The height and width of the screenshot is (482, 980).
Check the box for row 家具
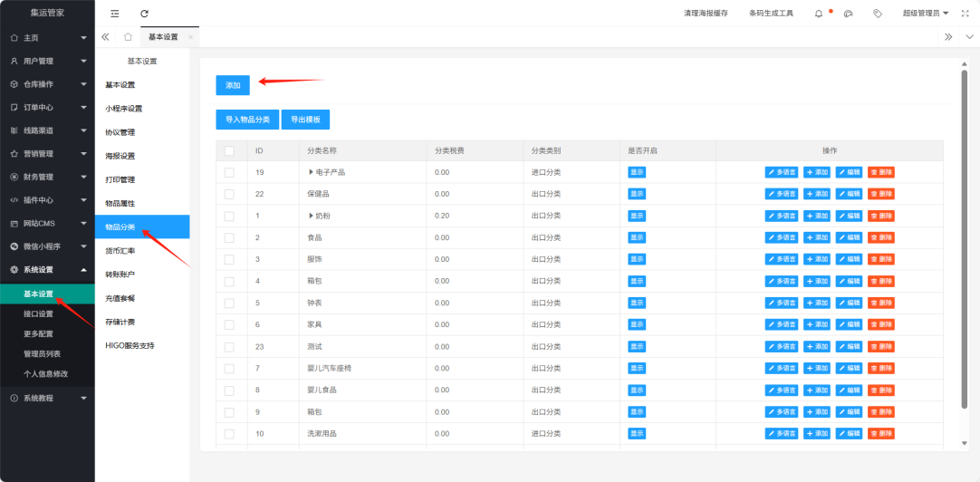[x=229, y=324]
